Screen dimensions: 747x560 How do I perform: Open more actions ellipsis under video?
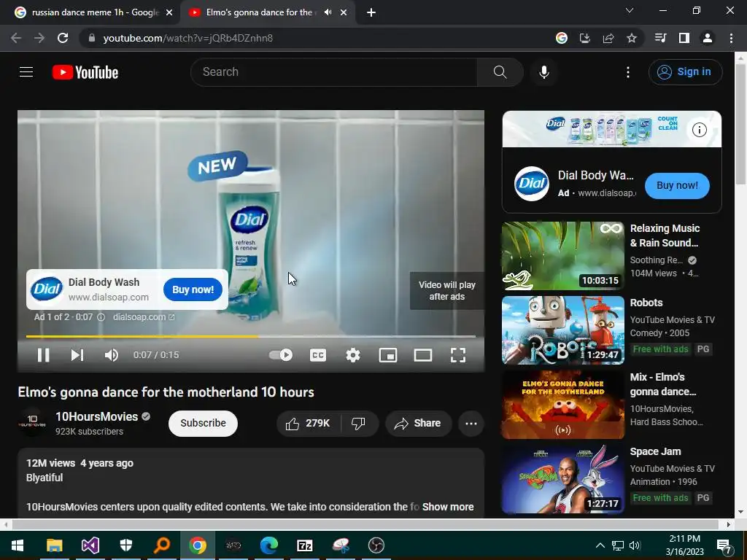coord(471,424)
